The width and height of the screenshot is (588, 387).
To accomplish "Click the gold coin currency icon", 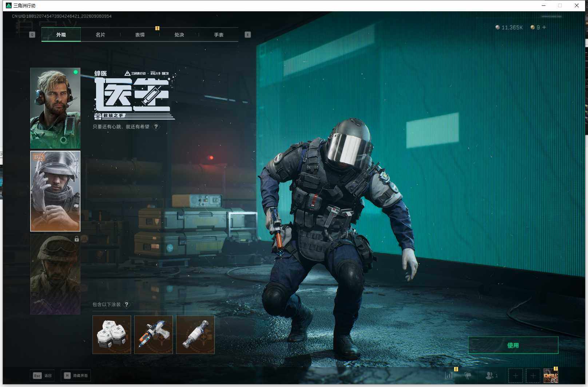I will click(533, 27).
